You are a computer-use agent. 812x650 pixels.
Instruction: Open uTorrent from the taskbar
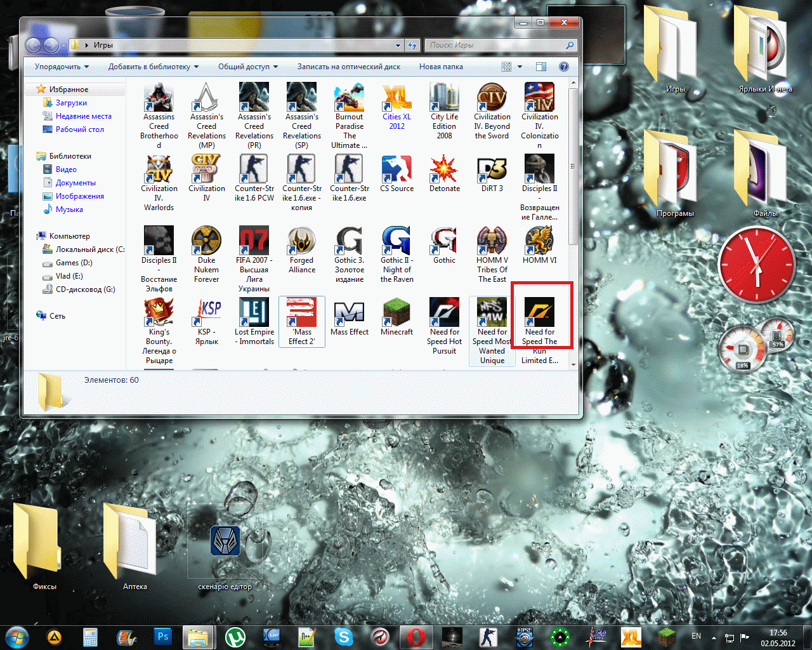coord(236,636)
